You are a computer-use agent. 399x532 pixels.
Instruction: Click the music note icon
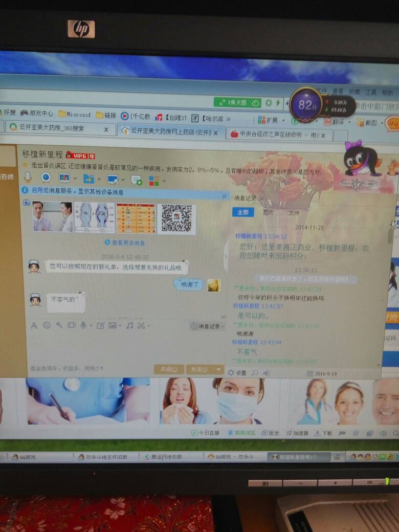point(129,325)
